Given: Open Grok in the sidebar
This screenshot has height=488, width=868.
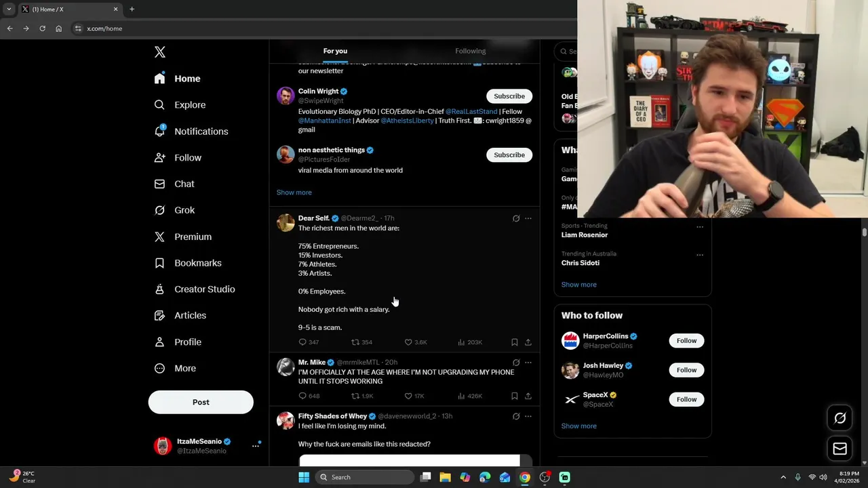Looking at the screenshot, I should 174,210.
